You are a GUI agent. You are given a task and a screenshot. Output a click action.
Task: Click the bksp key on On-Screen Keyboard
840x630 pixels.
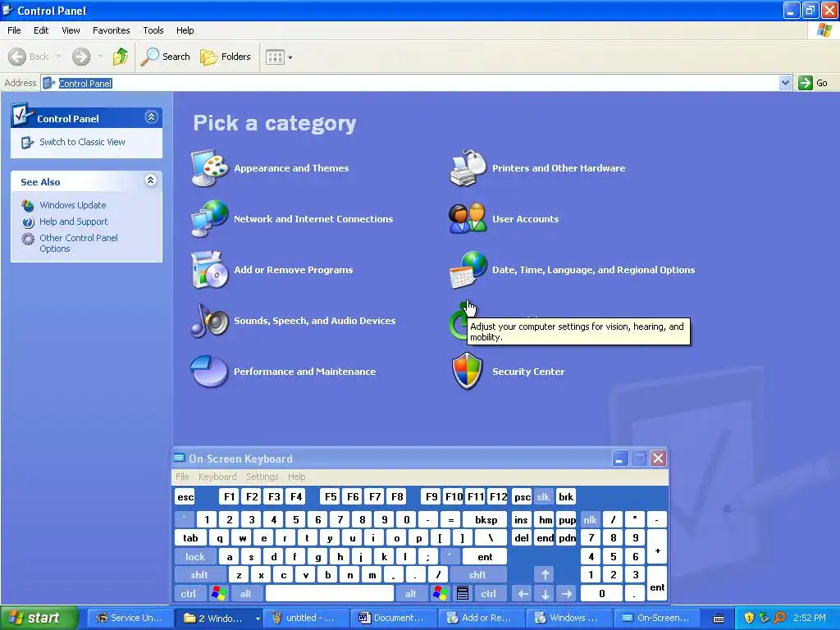point(486,519)
